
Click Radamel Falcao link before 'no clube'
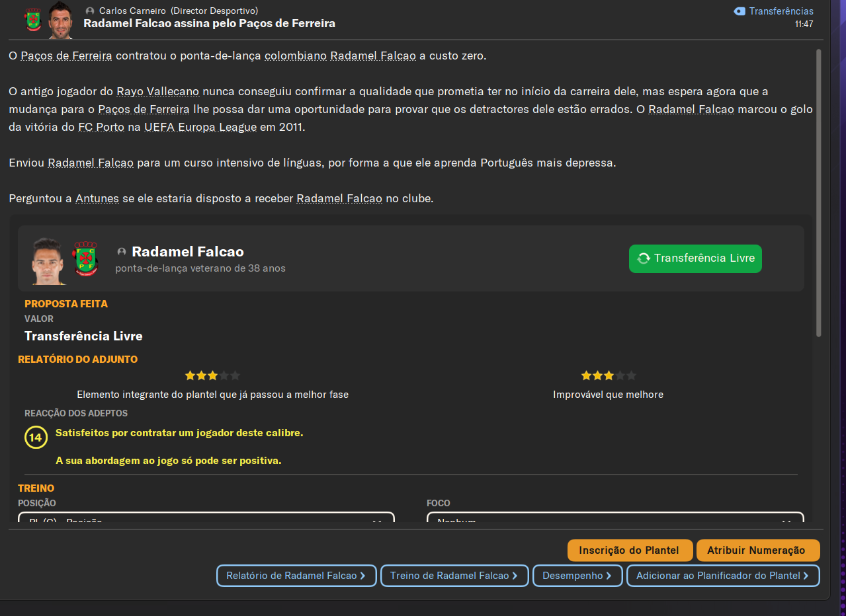[x=339, y=198]
